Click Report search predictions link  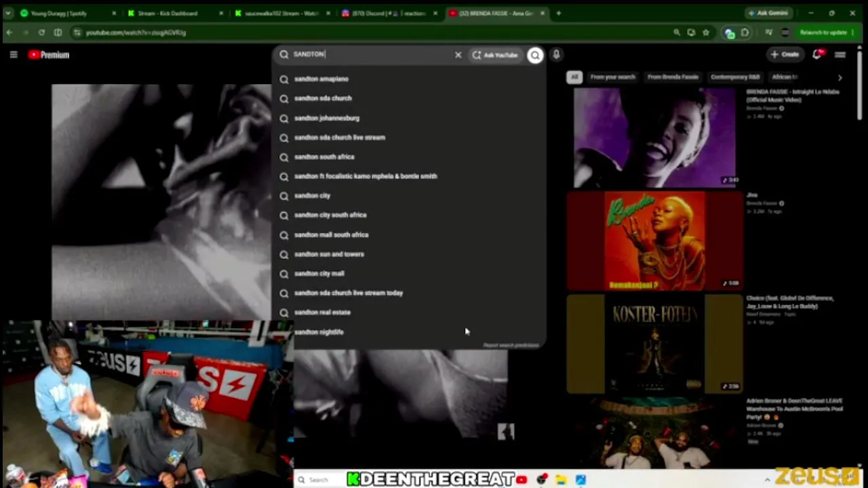coord(511,346)
